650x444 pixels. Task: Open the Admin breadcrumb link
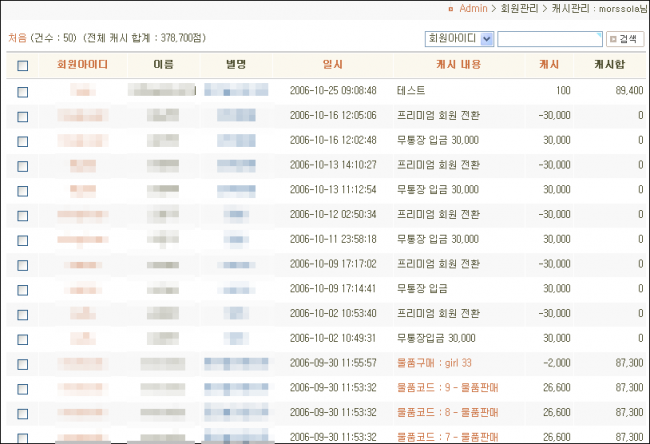pyautogui.click(x=473, y=8)
